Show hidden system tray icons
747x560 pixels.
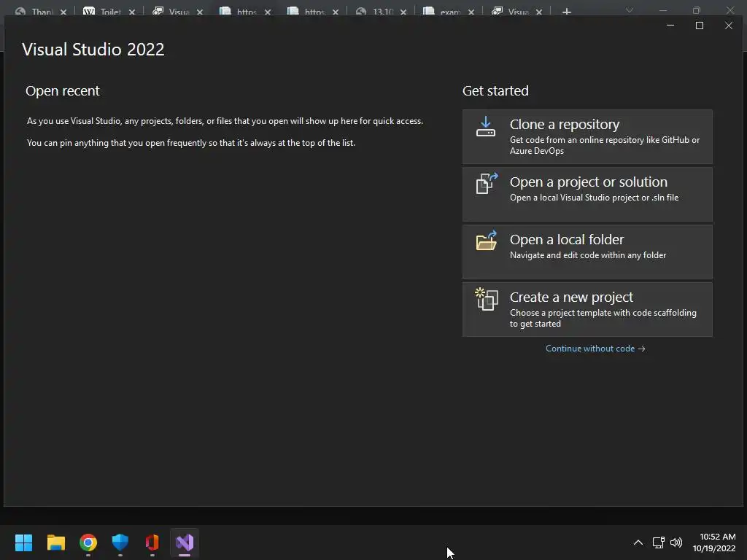(x=638, y=542)
